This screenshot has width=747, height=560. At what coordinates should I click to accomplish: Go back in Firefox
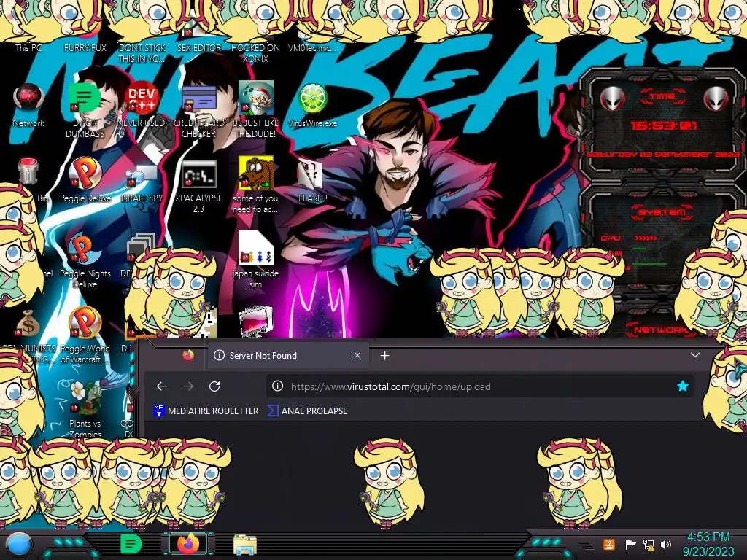(162, 386)
